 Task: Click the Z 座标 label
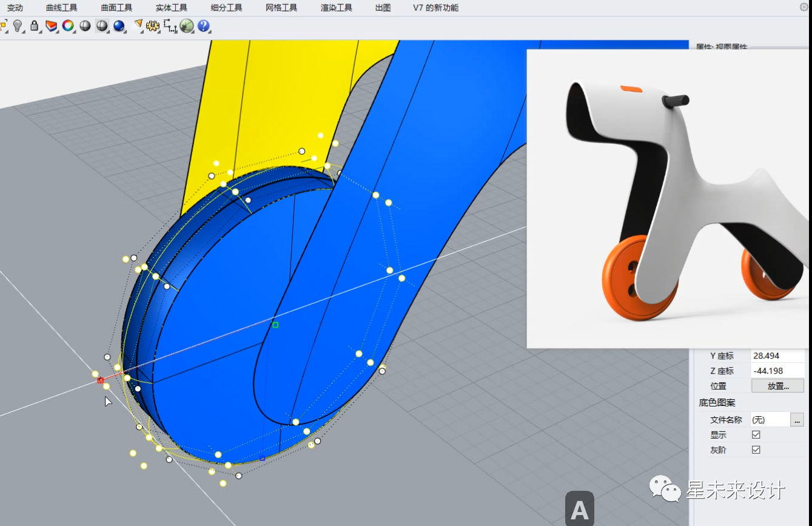click(x=722, y=371)
